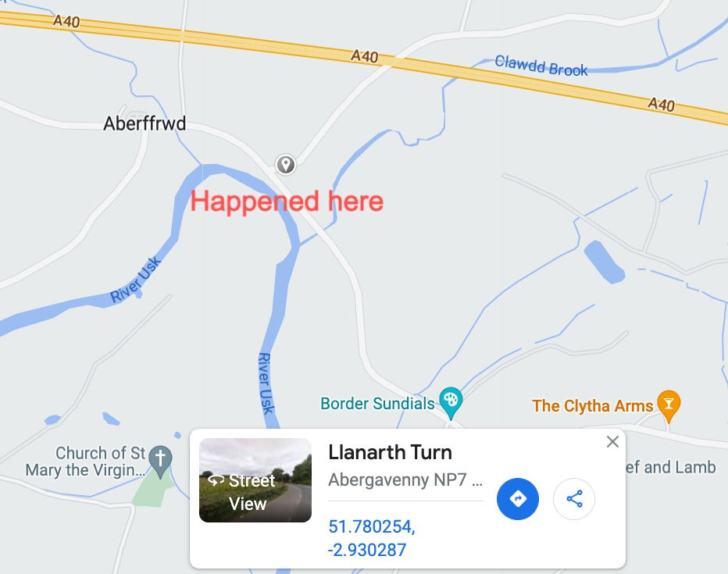
Task: Click the Border Sundials label
Action: tap(377, 403)
